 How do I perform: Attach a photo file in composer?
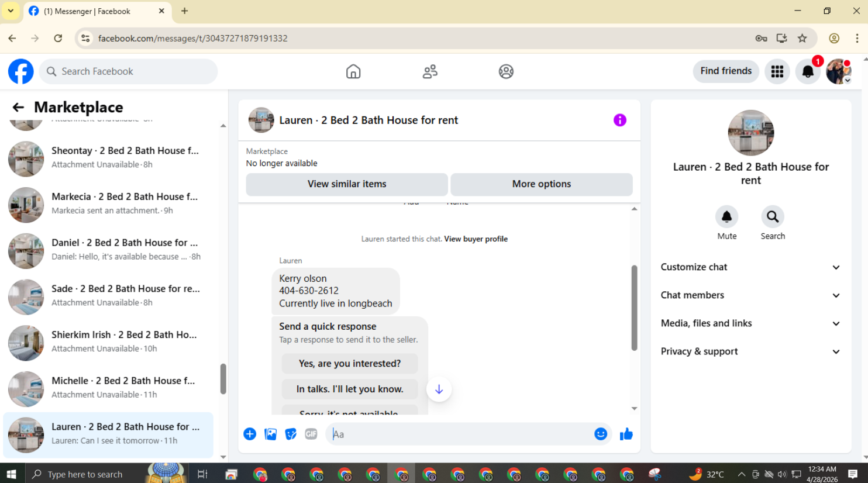pyautogui.click(x=270, y=434)
